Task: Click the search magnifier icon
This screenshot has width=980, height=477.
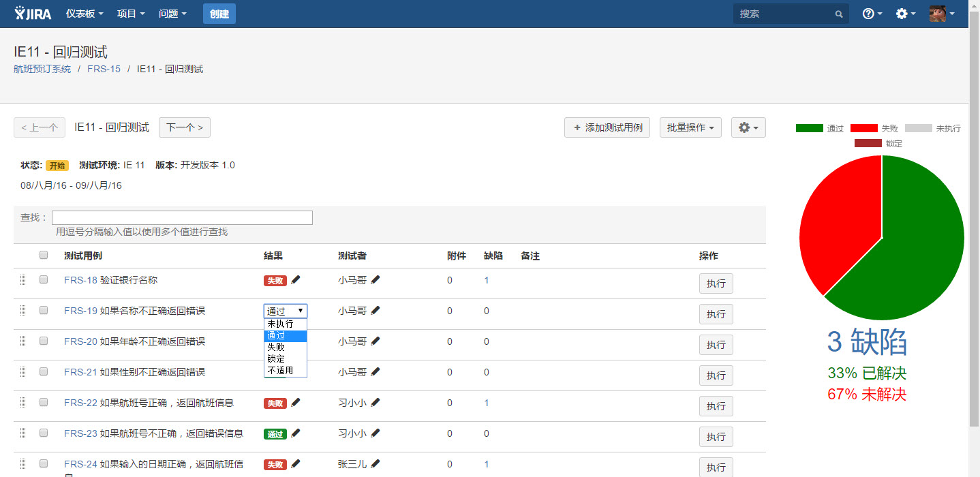Action: pyautogui.click(x=839, y=14)
